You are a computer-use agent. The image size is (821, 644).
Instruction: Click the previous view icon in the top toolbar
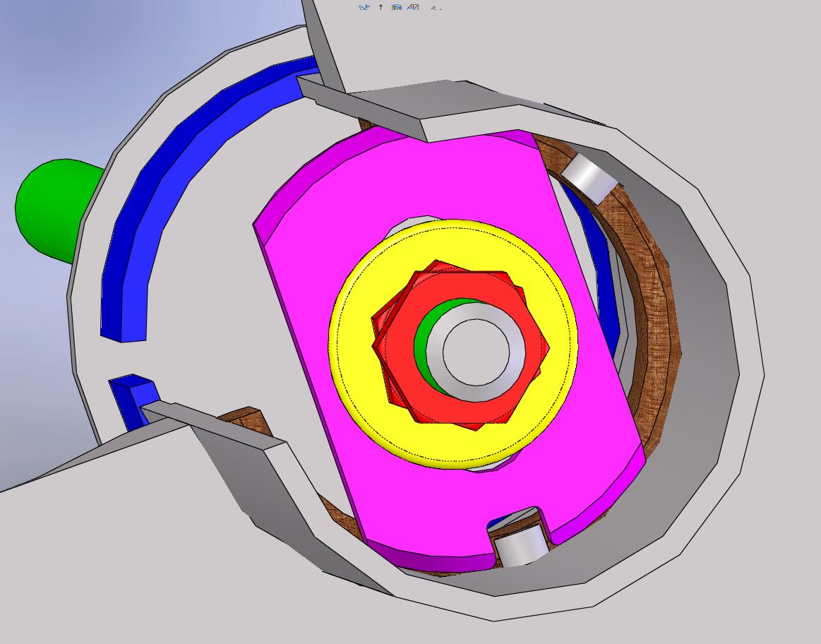point(364,7)
